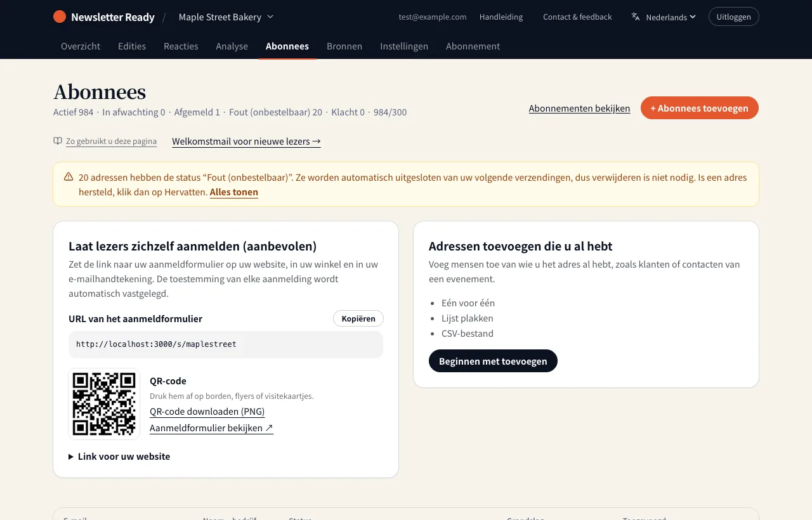Switch to the Edities tab
The height and width of the screenshot is (520, 812).
[132, 46]
